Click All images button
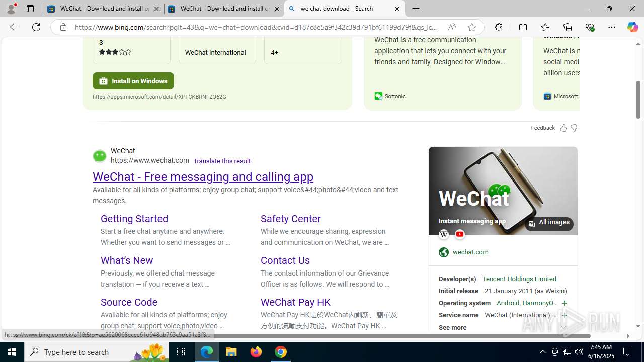Image resolution: width=644 pixels, height=362 pixels. 549,223
